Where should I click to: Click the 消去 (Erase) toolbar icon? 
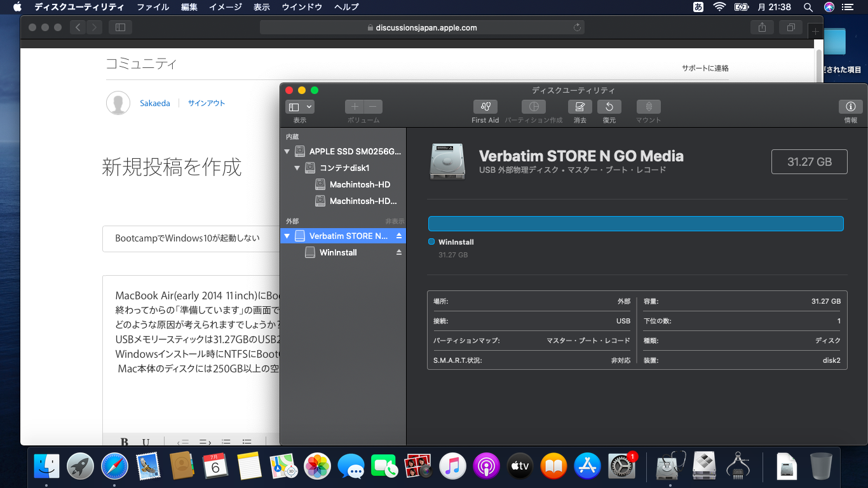pyautogui.click(x=580, y=107)
